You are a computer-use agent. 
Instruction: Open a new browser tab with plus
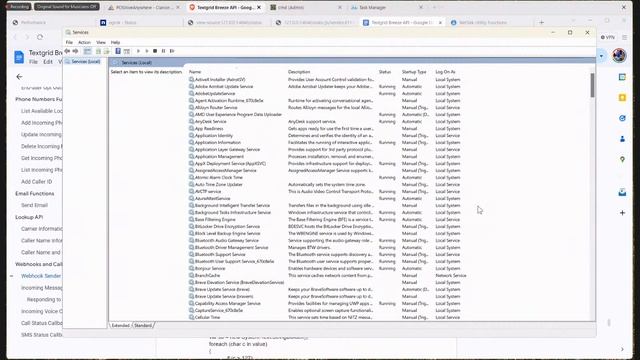click(541, 22)
